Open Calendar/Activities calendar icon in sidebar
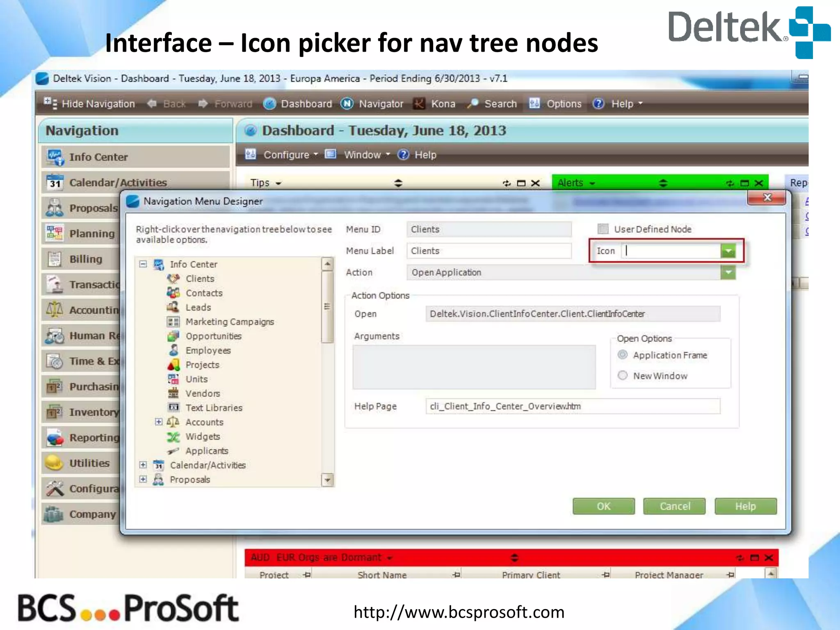 55,183
